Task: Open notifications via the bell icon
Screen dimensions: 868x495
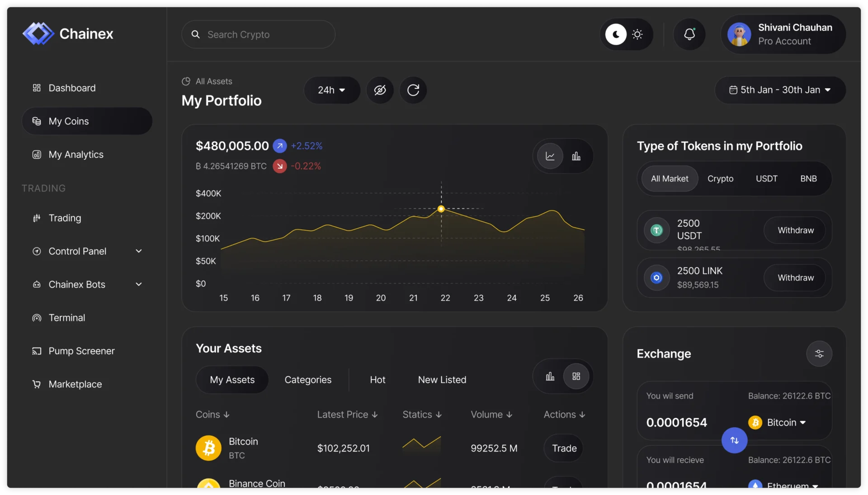Action: click(689, 34)
